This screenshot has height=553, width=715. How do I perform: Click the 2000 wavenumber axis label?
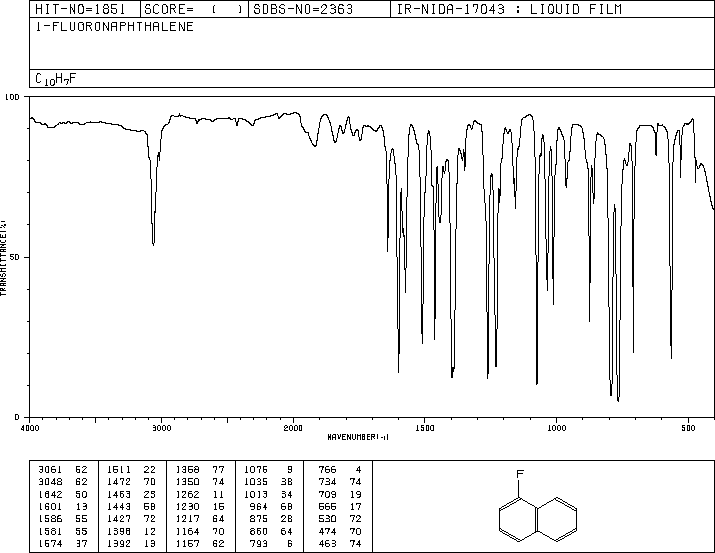click(293, 428)
